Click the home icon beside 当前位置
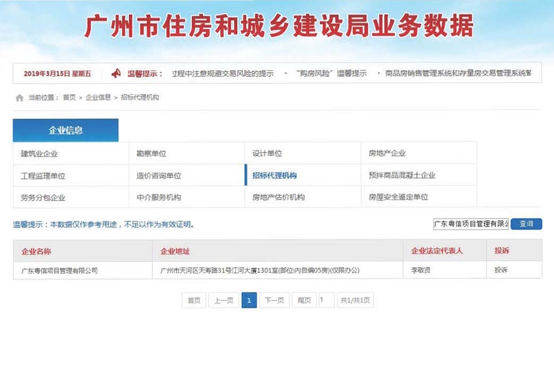The height and width of the screenshot is (392, 554). [20, 98]
